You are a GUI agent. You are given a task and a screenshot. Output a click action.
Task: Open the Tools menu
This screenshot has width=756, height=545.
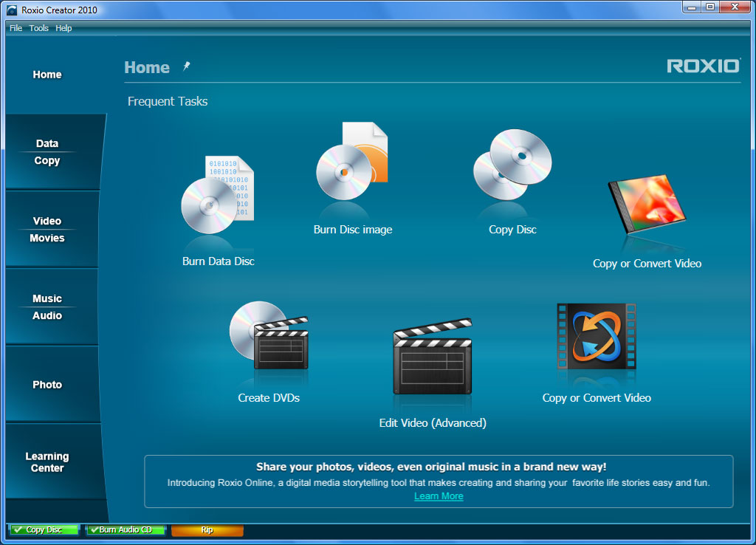click(38, 28)
